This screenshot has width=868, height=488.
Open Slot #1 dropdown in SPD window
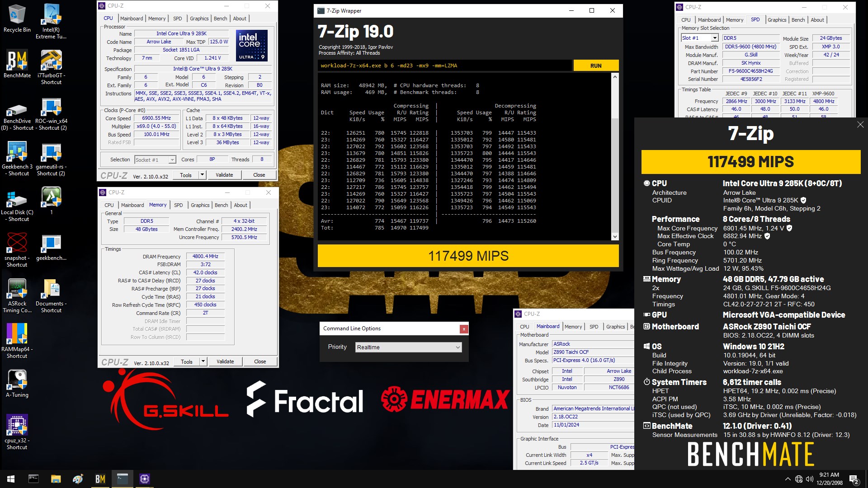click(699, 38)
